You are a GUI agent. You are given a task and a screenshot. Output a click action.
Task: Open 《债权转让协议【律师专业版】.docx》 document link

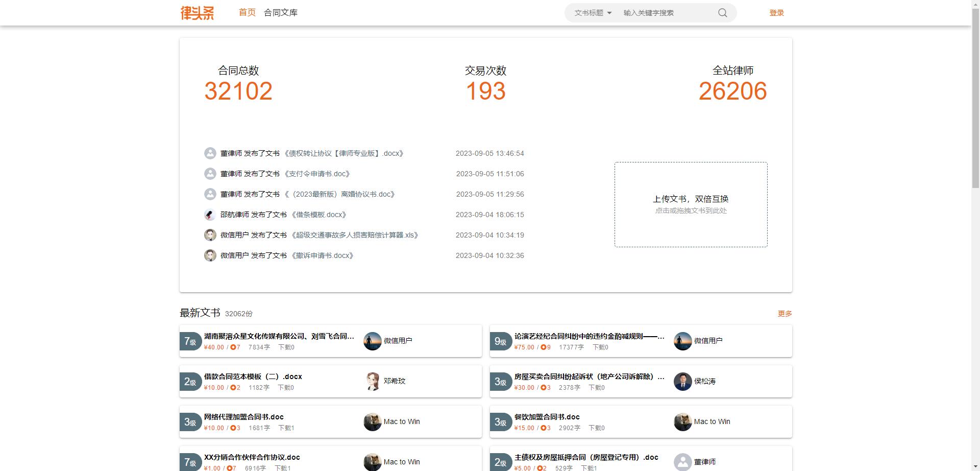pyautogui.click(x=344, y=153)
